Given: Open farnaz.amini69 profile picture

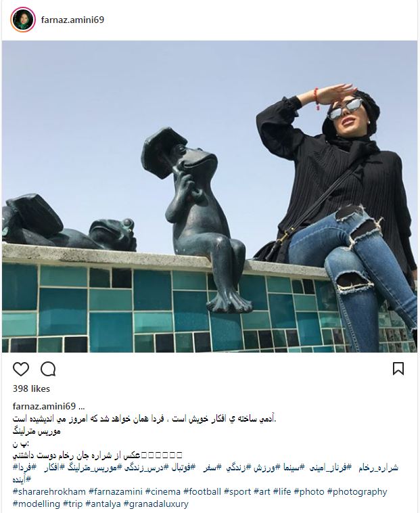Looking at the screenshot, I should 23,20.
